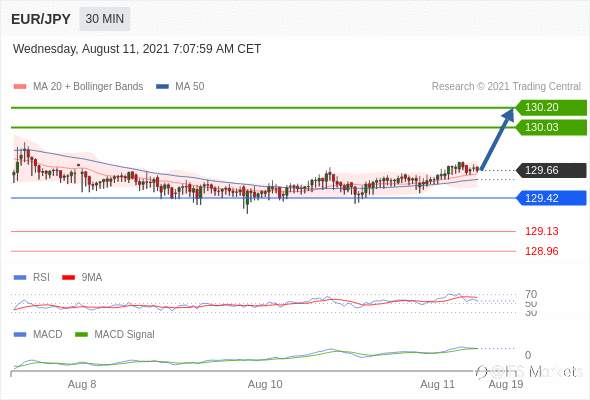This screenshot has width=590, height=400.
Task: Click the blue 129.42 pivot label
Action: click(551, 198)
